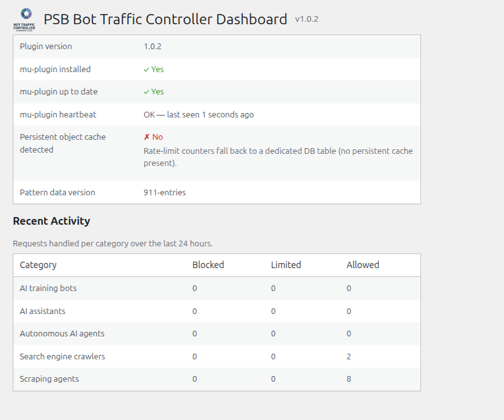504x420 pixels.
Task: Click Allowed count 2 for Search engine crawlers
Action: 349,357
